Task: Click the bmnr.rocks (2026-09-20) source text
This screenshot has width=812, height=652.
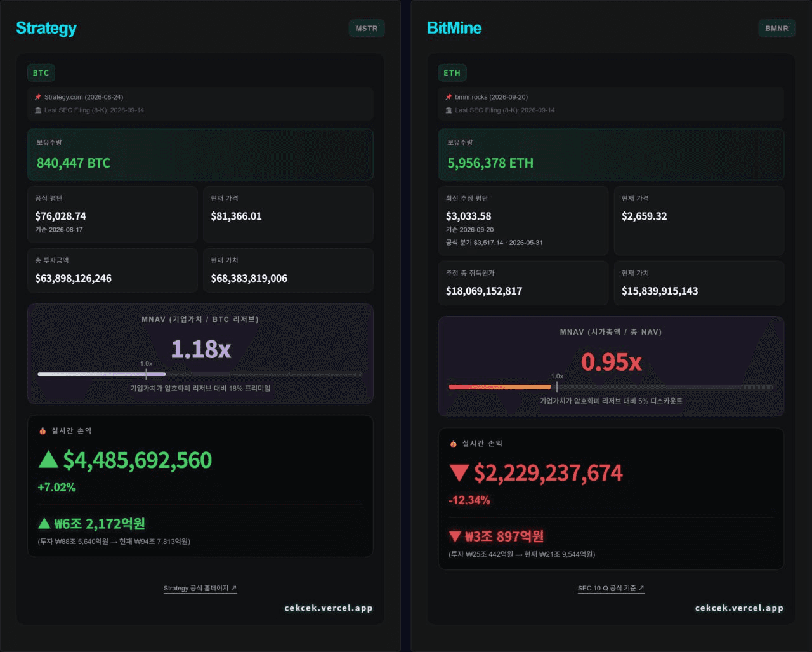Action: tap(491, 97)
